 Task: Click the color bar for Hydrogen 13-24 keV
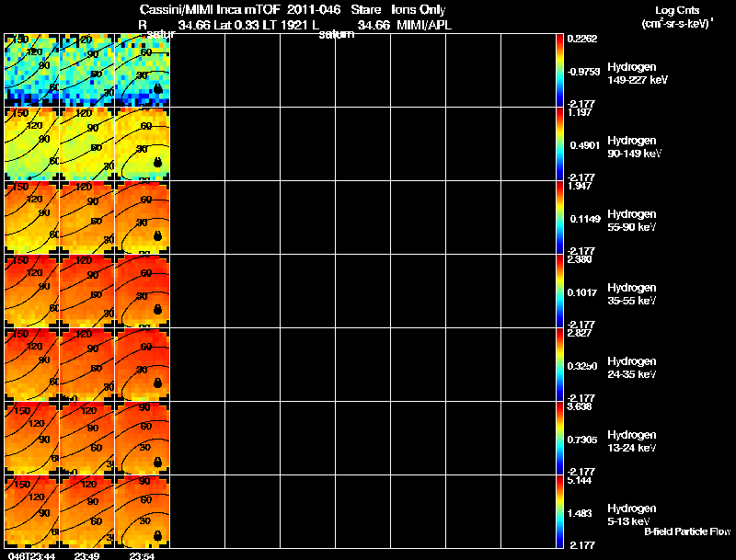[x=559, y=439]
